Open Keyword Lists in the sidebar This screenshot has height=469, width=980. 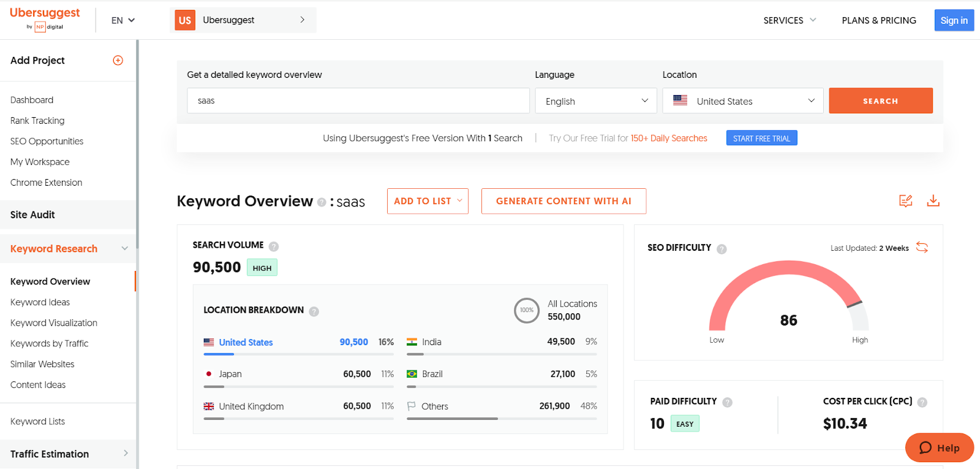[37, 422]
